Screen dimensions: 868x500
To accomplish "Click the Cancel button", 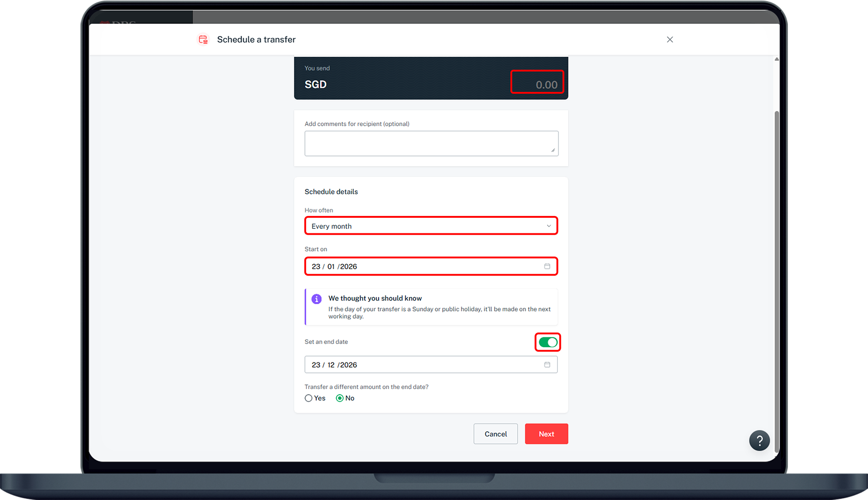I will tap(496, 434).
